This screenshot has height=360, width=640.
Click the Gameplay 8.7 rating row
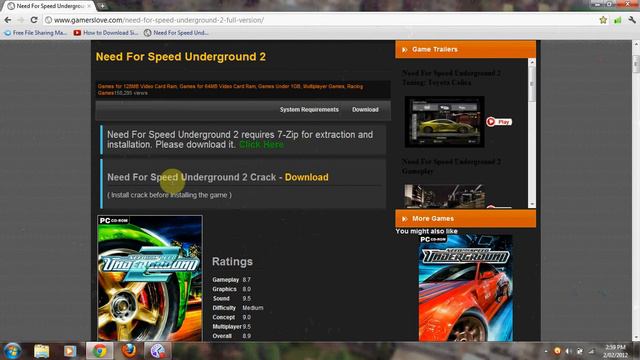(231, 280)
